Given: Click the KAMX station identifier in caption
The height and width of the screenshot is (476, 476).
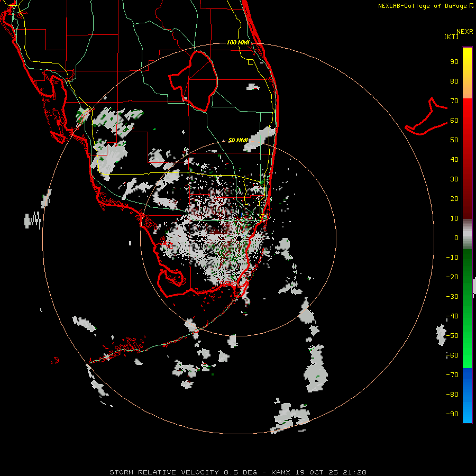Looking at the screenshot, I should pyautogui.click(x=281, y=472).
